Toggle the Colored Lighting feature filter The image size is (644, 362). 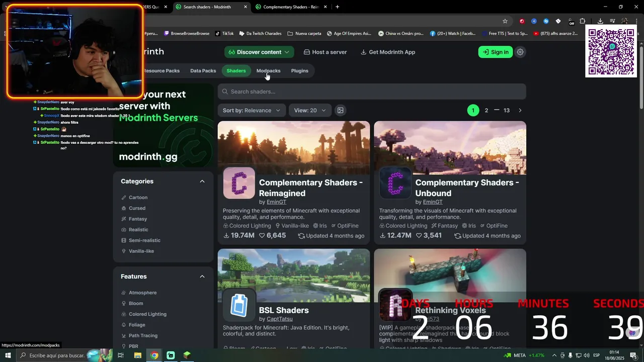143,314
